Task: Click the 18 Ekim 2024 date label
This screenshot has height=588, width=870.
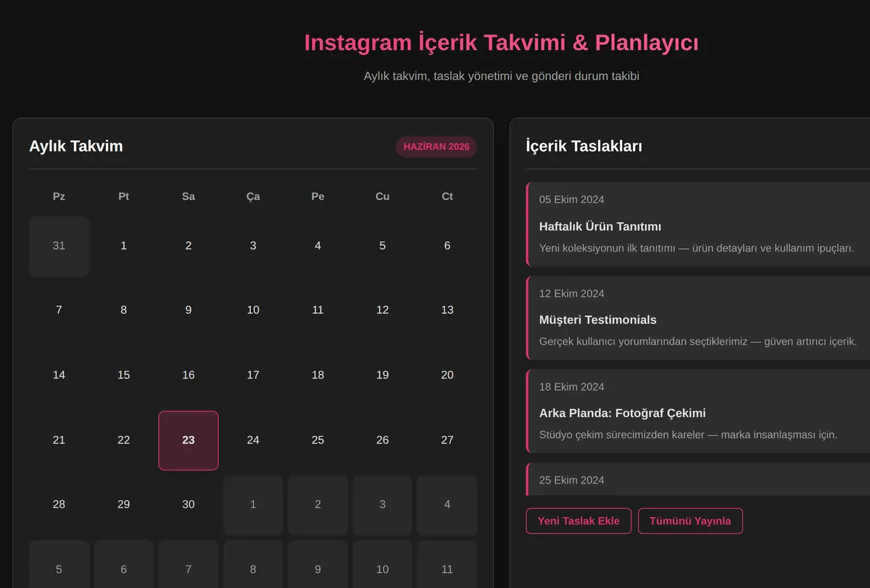Action: click(571, 387)
